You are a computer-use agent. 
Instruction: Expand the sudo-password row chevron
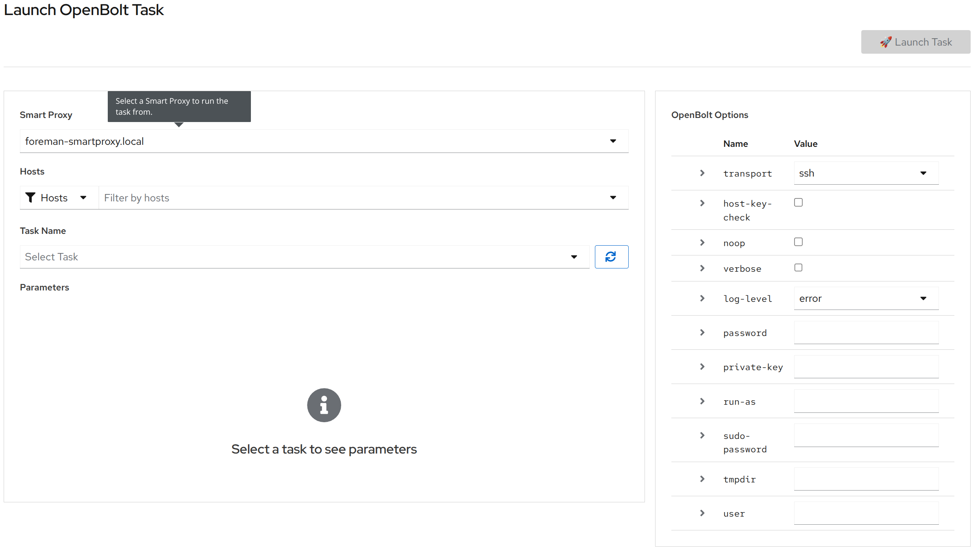coord(702,435)
